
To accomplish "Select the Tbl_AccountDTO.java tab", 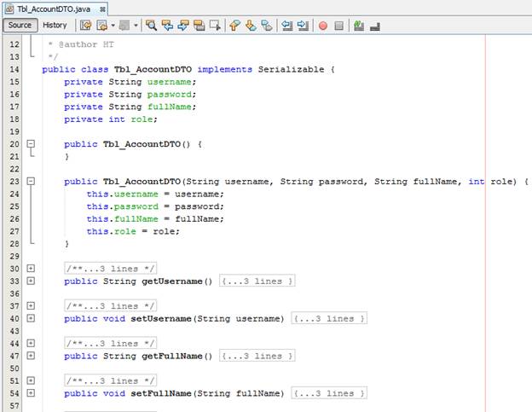I will [54, 9].
